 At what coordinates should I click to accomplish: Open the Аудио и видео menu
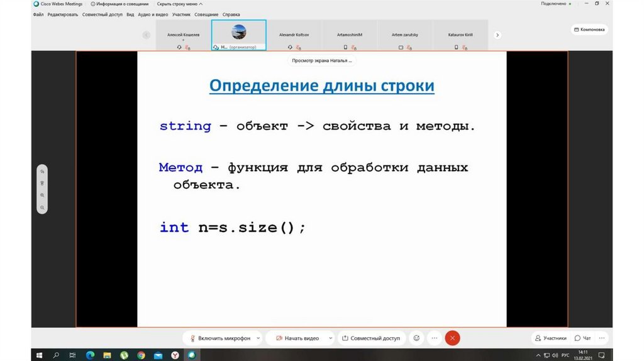[x=153, y=14]
